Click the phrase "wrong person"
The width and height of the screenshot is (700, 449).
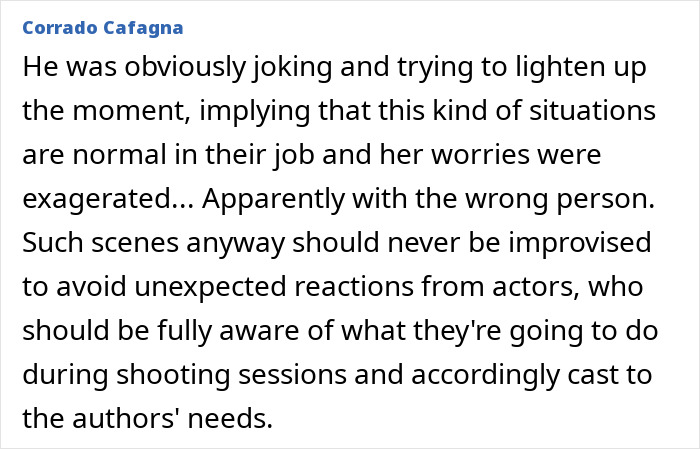tap(560, 199)
